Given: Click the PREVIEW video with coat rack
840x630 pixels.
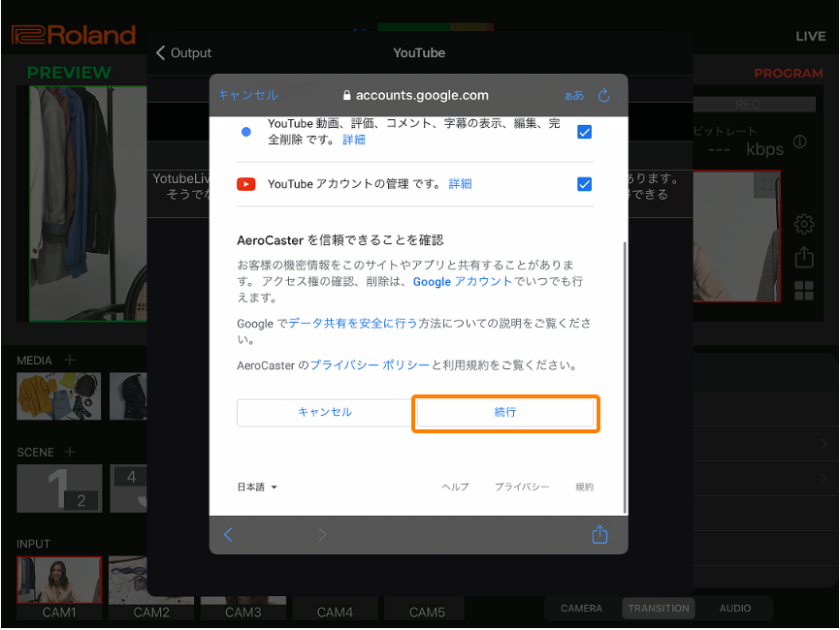Looking at the screenshot, I should 88,204.
